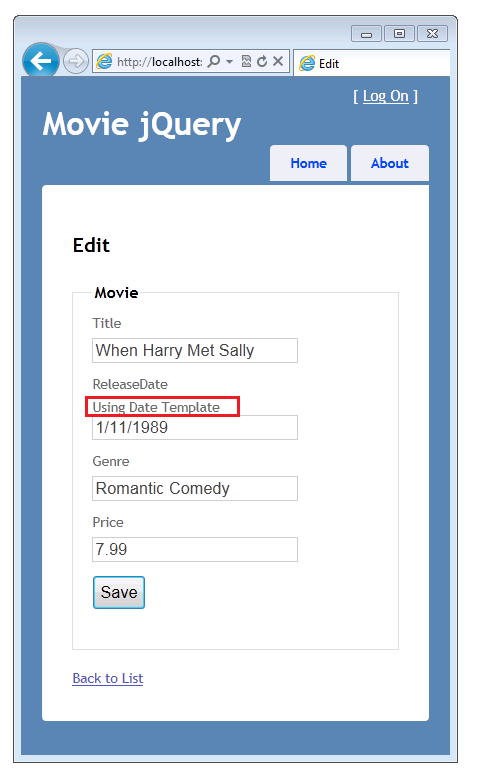Click the compatibility view icon
Viewport: 481px width, 779px height.
(246, 61)
